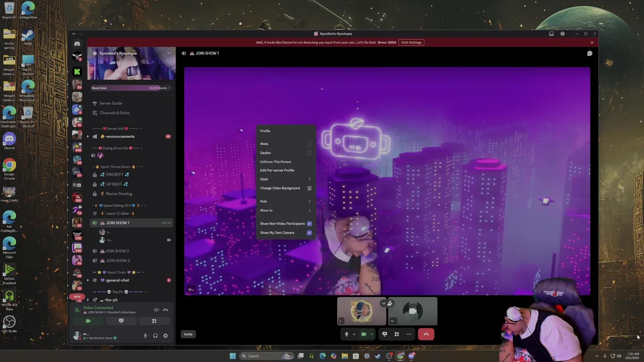This screenshot has height=362, width=644.
Task: Click the Visit Settings button
Action: point(411,42)
